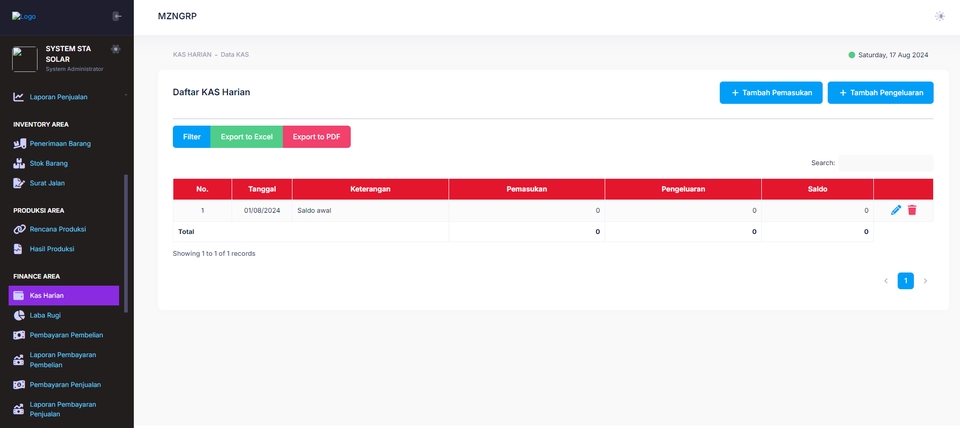
Task: Click the sidebar vertical scrollbar
Action: click(126, 243)
